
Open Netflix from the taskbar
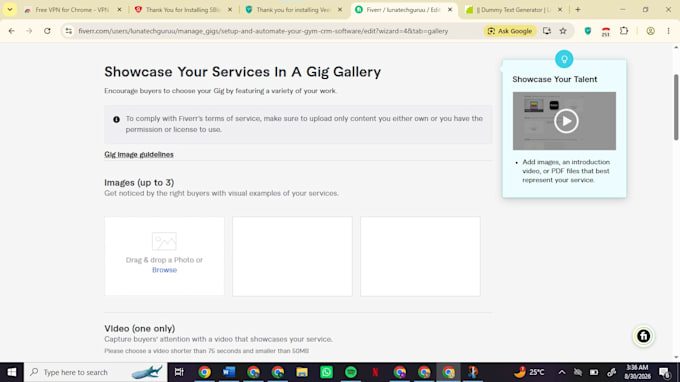(375, 372)
